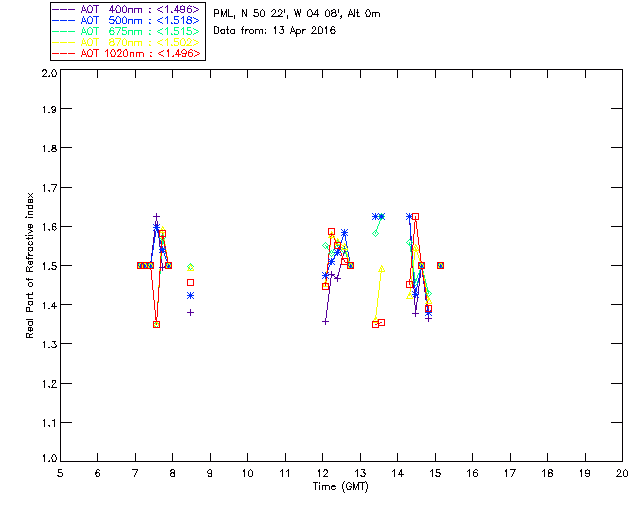The width and height of the screenshot is (640, 512).
Task: Click the y-axis tick label 1.4
Action: click(x=49, y=305)
